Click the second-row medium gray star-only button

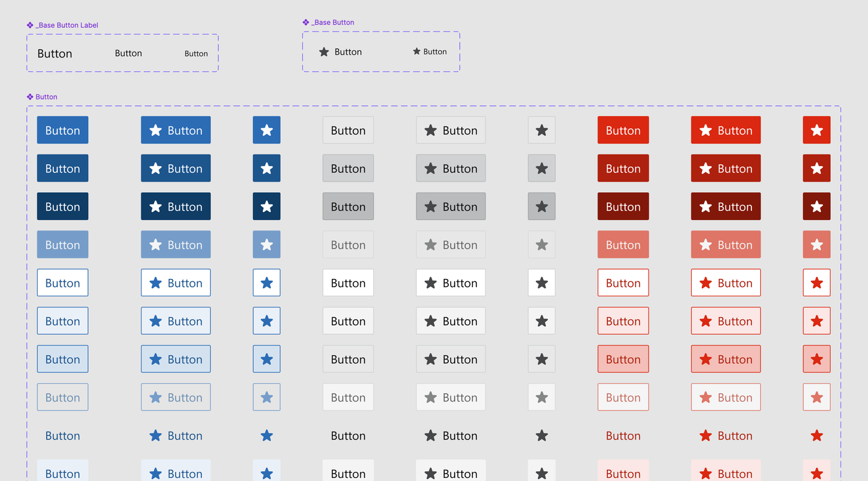pyautogui.click(x=542, y=168)
